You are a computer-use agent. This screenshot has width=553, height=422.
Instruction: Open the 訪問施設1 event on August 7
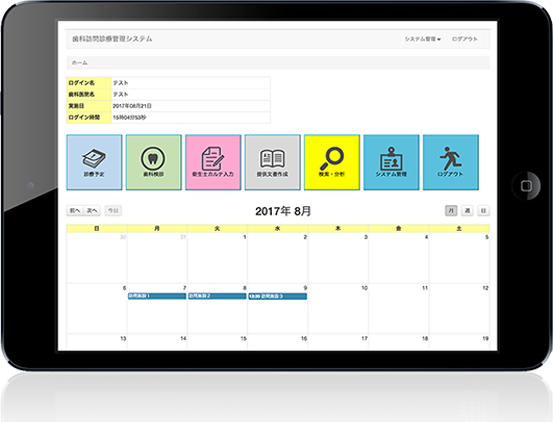tap(157, 296)
